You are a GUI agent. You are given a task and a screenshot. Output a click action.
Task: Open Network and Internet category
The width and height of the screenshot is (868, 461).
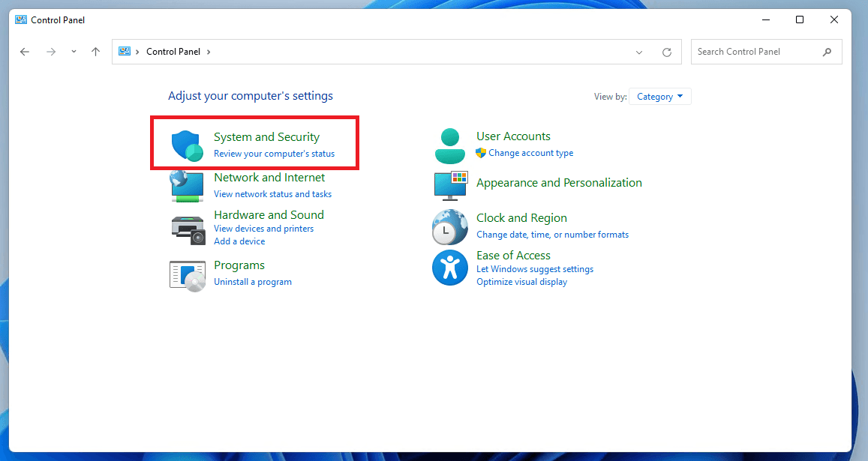tap(269, 178)
